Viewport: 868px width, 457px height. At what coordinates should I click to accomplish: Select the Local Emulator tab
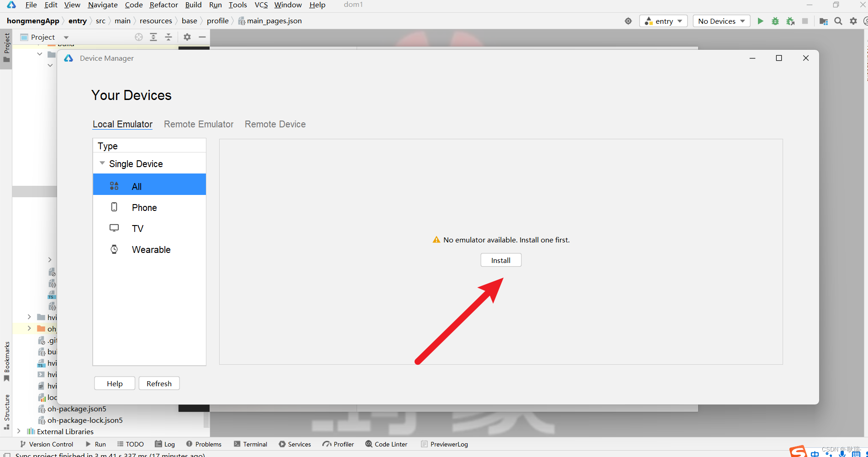pos(122,124)
